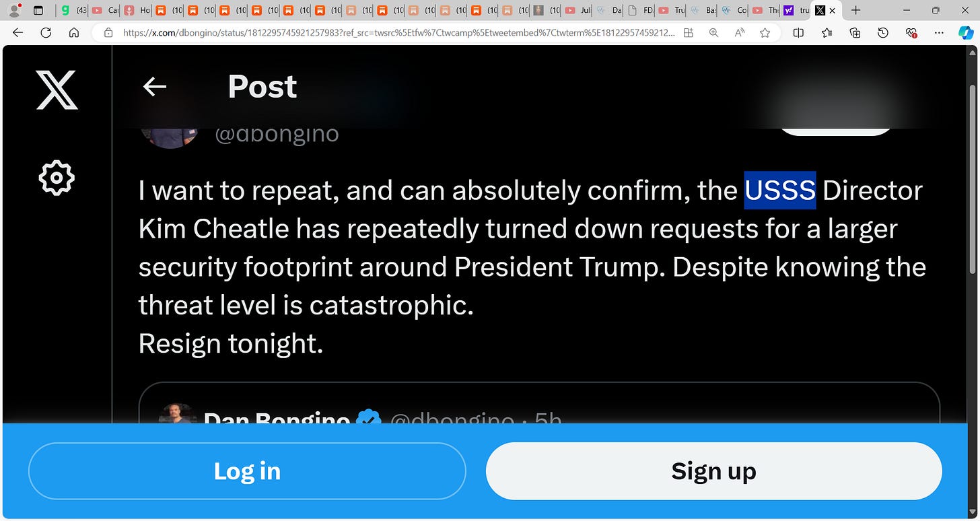Go back using the Post back arrow
Viewport: 980px width, 521px height.
(x=155, y=86)
